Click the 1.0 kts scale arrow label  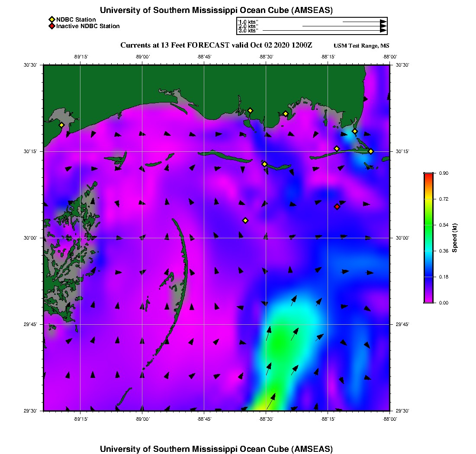click(248, 22)
